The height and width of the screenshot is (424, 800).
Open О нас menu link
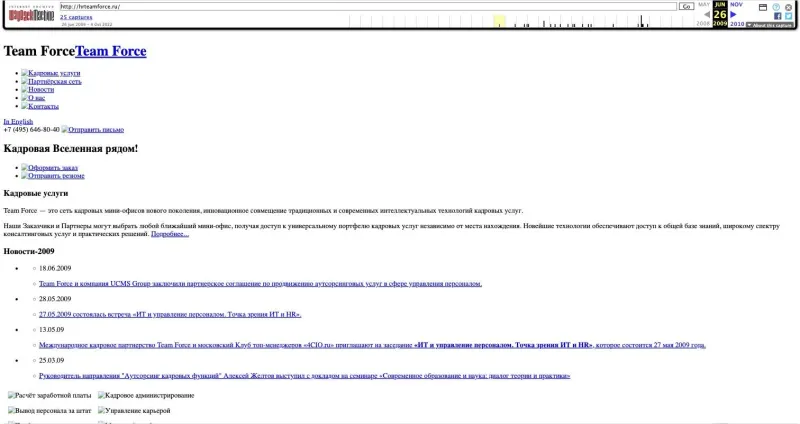coord(33,97)
